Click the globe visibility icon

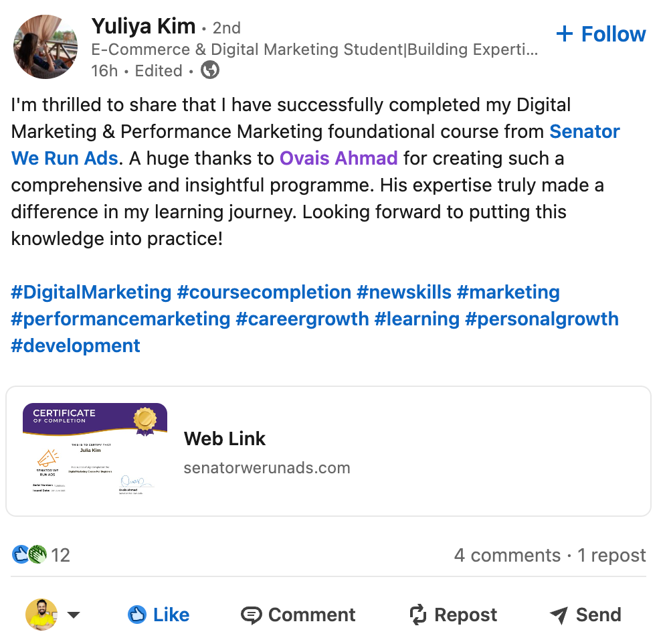point(210,70)
